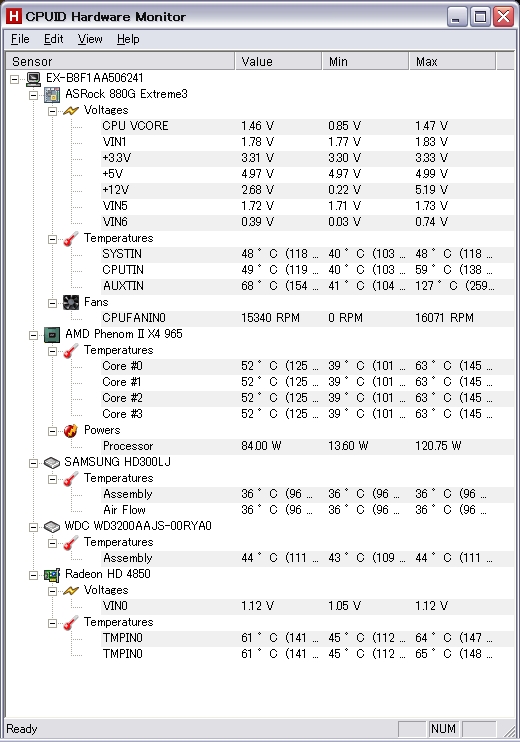The image size is (520, 742).
Task: Click the WDC WD3200AAJS drive icon
Action: 52,527
